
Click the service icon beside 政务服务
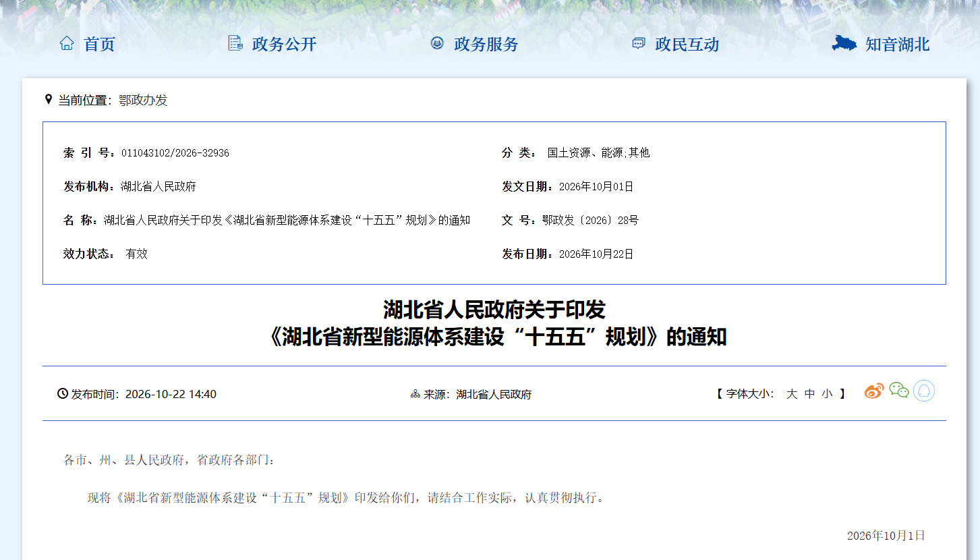pyautogui.click(x=437, y=44)
